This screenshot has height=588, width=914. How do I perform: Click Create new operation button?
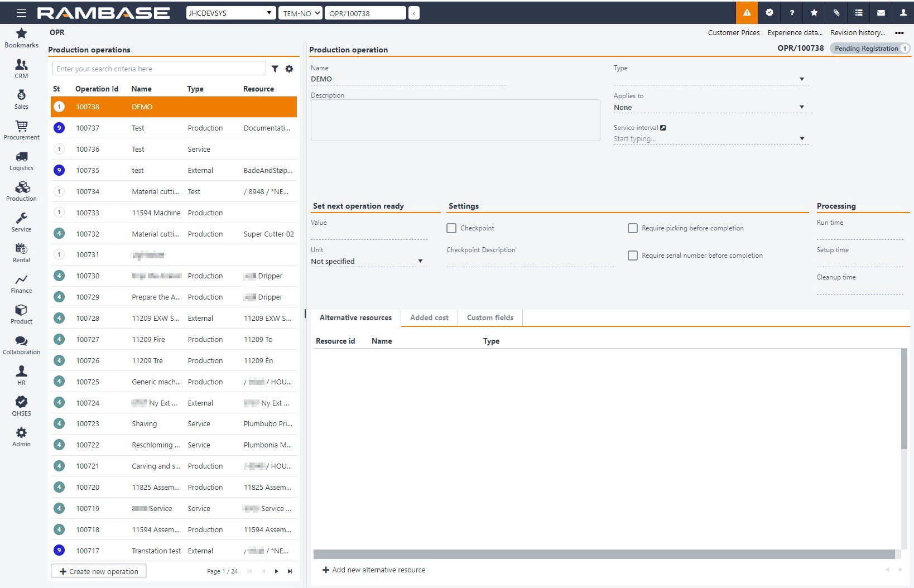pos(99,571)
